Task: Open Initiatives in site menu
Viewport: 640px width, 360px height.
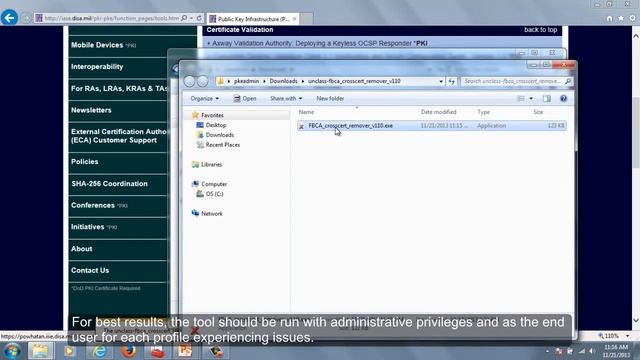Action: click(x=87, y=227)
